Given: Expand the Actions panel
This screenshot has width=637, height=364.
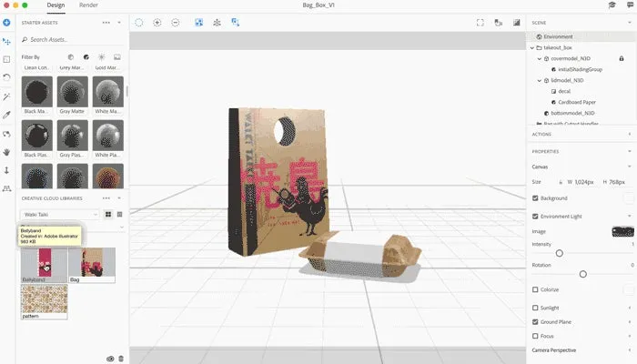Looking at the screenshot, I should [x=630, y=134].
